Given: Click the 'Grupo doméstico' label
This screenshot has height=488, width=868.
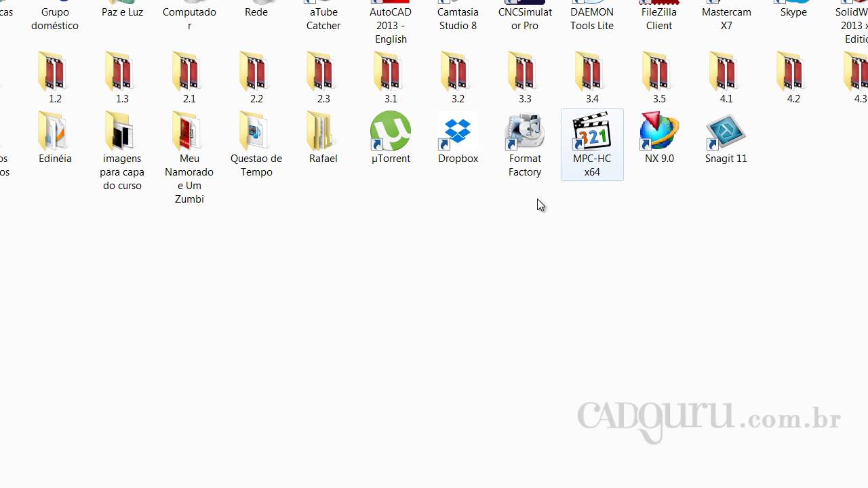Looking at the screenshot, I should [x=55, y=19].
